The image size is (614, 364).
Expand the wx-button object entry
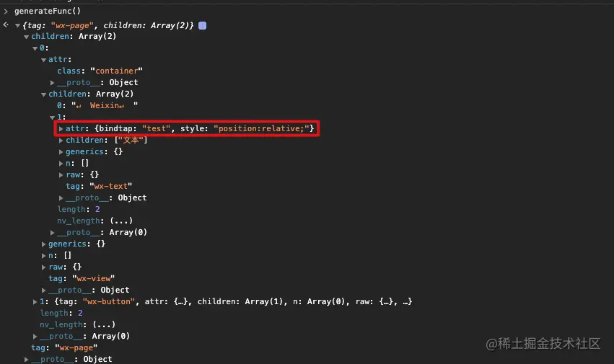point(35,301)
